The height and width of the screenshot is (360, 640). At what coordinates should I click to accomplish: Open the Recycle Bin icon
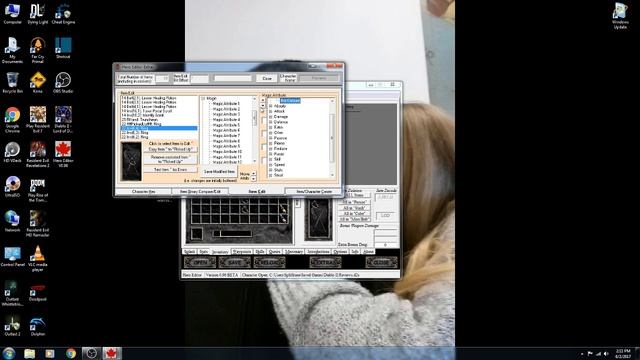point(12,83)
